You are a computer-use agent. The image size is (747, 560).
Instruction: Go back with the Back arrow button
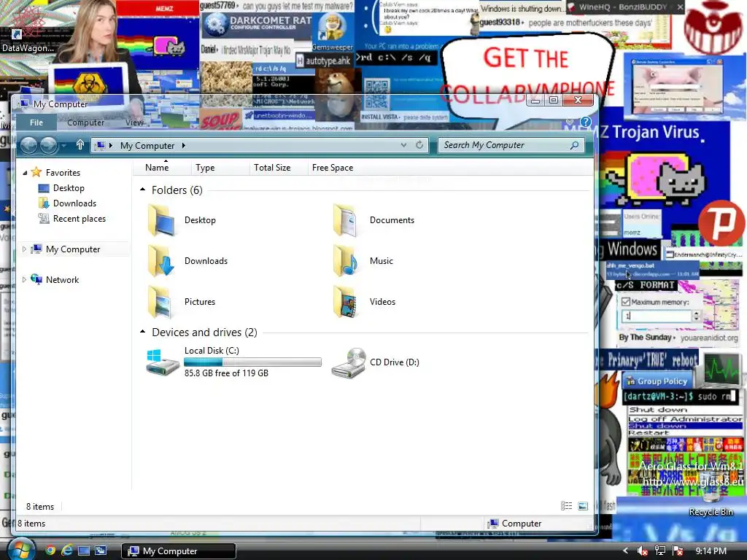pyautogui.click(x=28, y=145)
